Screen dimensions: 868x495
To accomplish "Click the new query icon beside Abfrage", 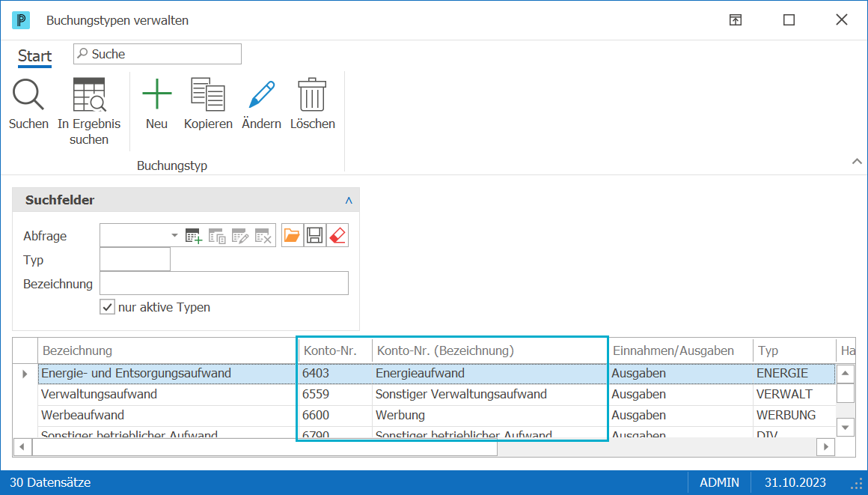I will 194,236.
